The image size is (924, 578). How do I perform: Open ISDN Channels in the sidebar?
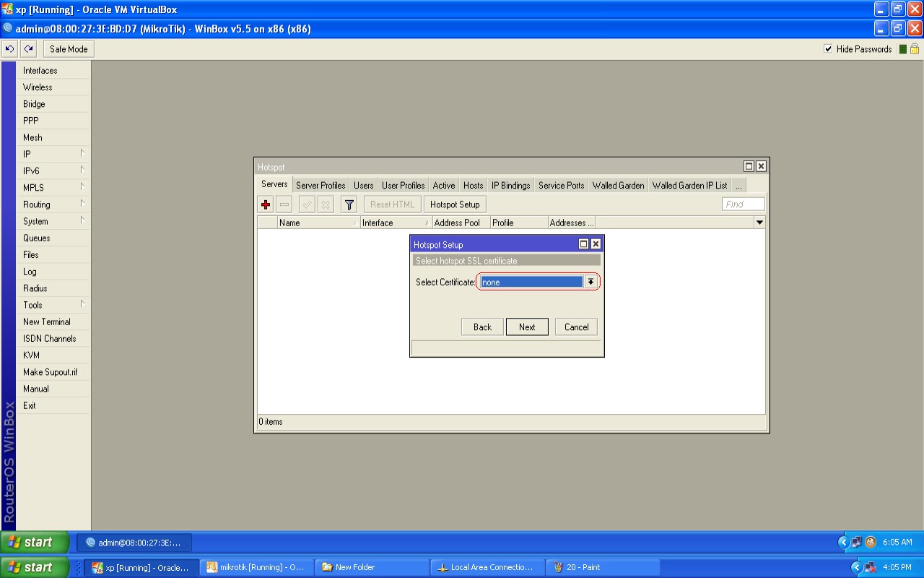[x=54, y=338]
